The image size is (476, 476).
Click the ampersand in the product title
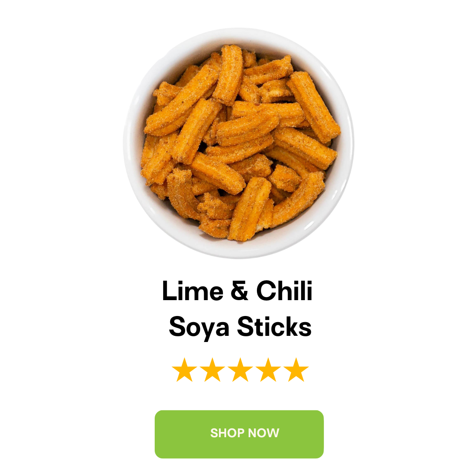(239, 290)
